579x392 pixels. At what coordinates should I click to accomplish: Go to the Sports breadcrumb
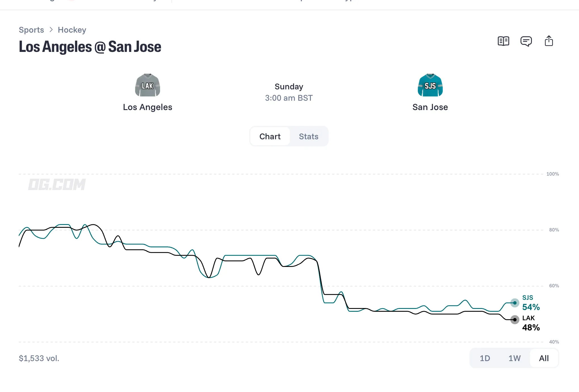pos(31,30)
